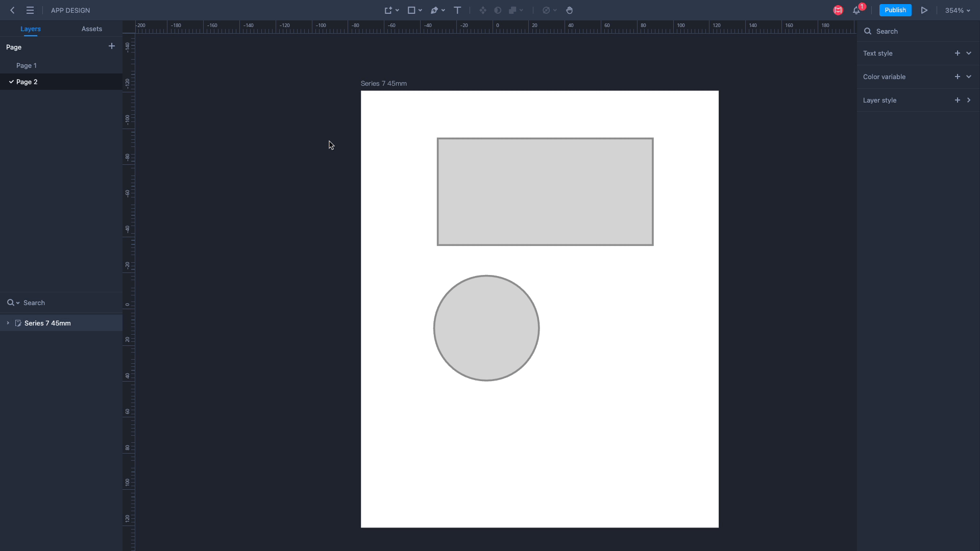
Task: Click the red user avatar icon
Action: coord(838,10)
